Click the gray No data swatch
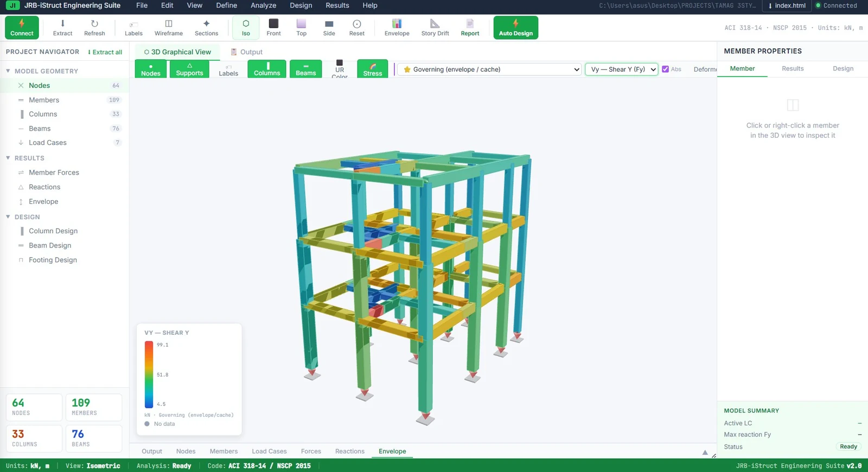The height and width of the screenshot is (472, 868). point(147,424)
